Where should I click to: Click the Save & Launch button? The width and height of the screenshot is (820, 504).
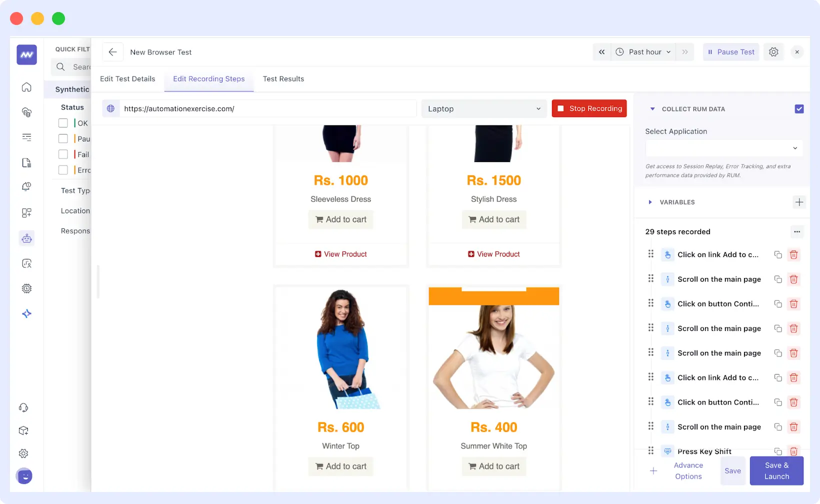(776, 470)
